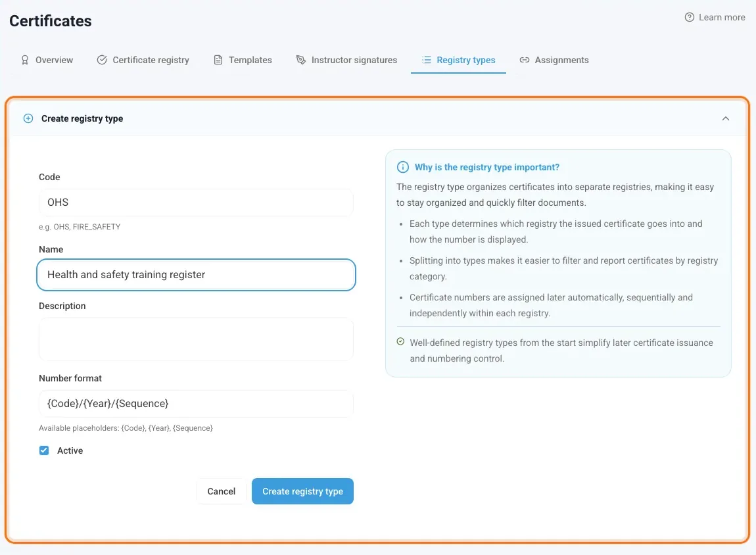Click the Overview ribbon icon

click(x=24, y=60)
